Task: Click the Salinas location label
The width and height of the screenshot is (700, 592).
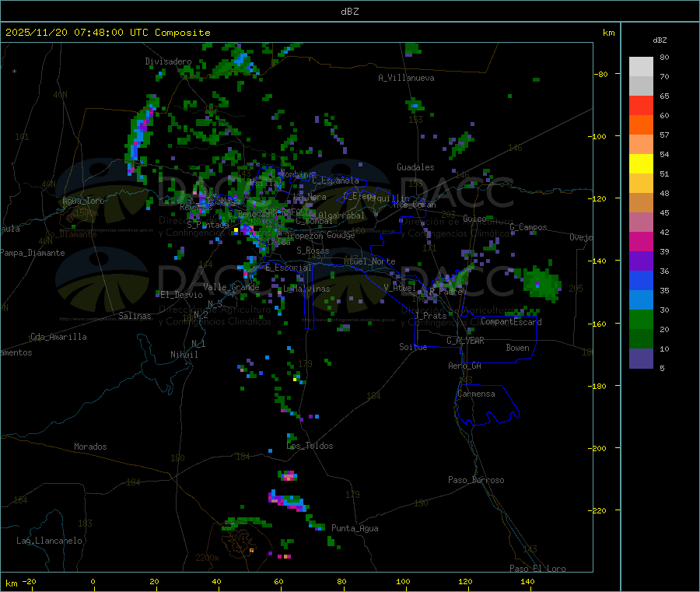Action: click(x=135, y=316)
